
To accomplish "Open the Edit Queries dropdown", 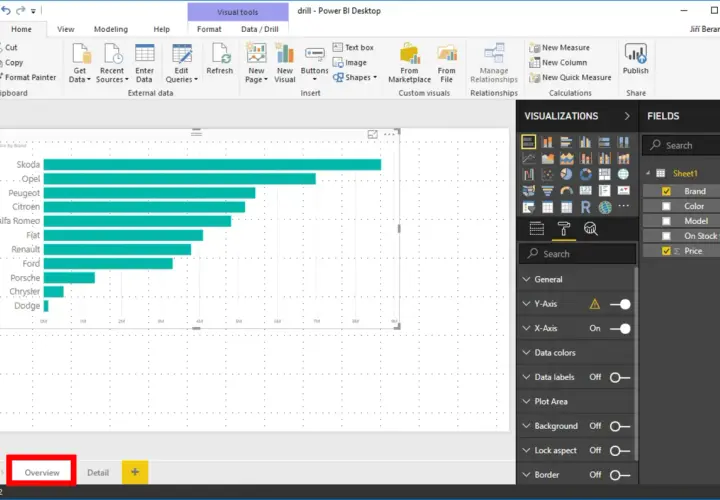I will point(181,63).
